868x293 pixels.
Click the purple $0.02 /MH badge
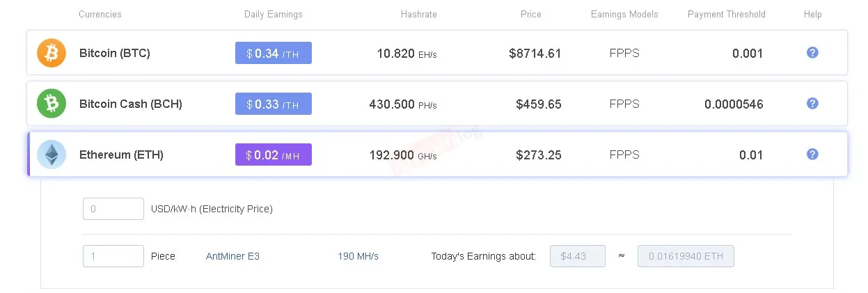[274, 155]
